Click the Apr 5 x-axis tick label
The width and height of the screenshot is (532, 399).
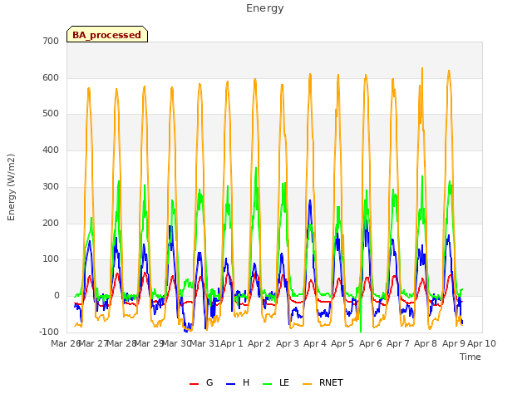point(342,343)
